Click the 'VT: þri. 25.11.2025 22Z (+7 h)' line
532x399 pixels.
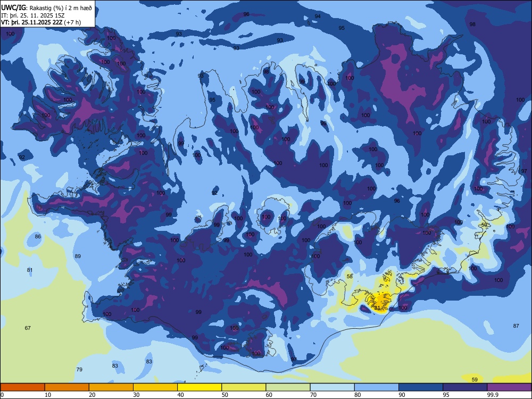(x=41, y=22)
